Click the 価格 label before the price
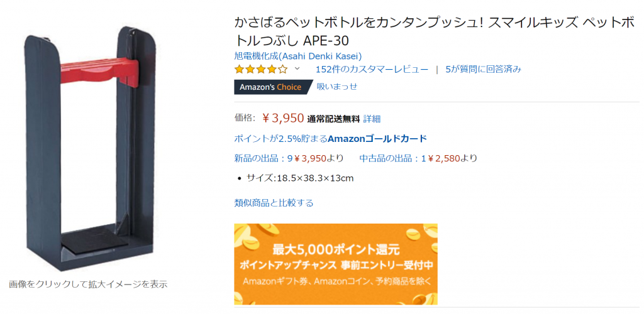This screenshot has height=314, width=644. click(245, 118)
